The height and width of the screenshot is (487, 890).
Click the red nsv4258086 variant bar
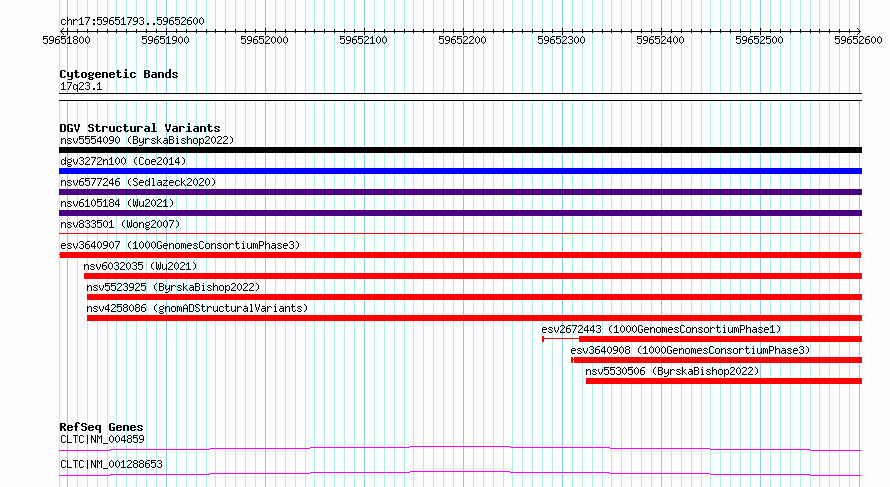click(475, 318)
